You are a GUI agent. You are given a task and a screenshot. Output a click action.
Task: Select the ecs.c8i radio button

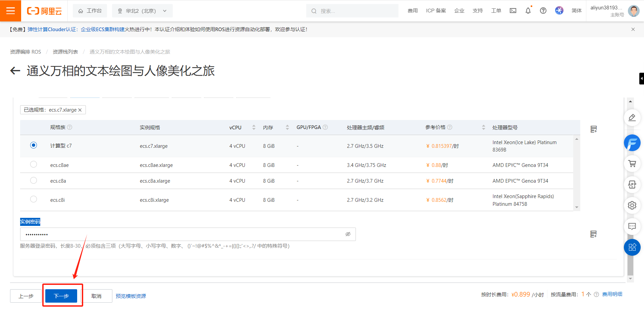click(34, 199)
